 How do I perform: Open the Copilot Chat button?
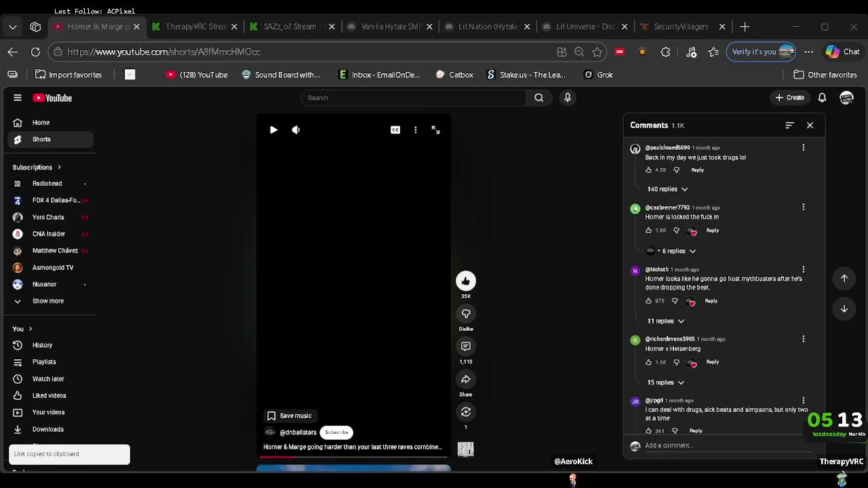click(842, 52)
